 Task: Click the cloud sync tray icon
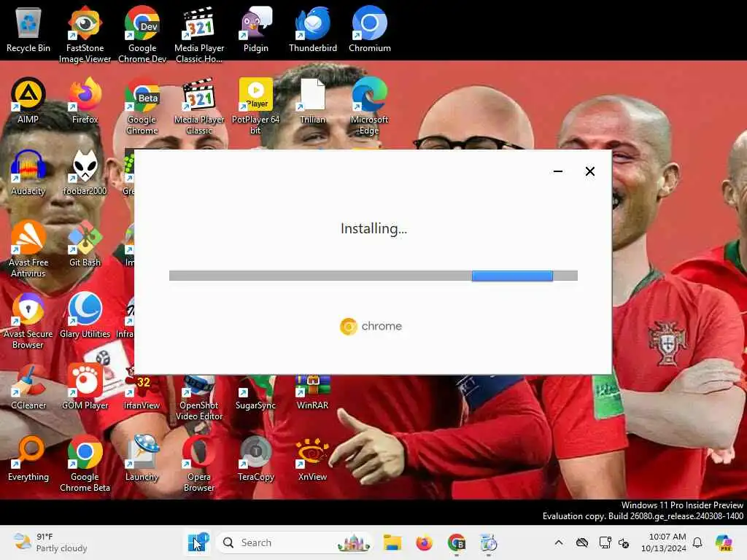(581, 542)
